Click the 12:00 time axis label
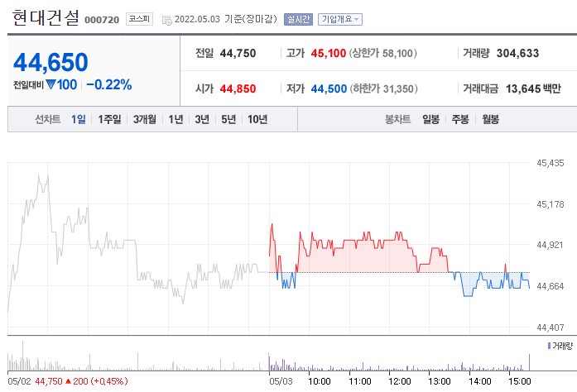 (400, 381)
